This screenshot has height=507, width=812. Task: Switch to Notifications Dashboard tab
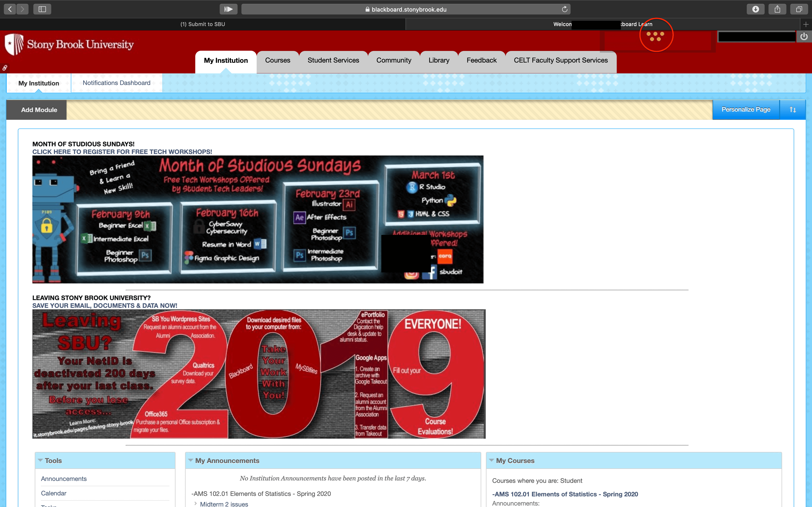coord(116,83)
